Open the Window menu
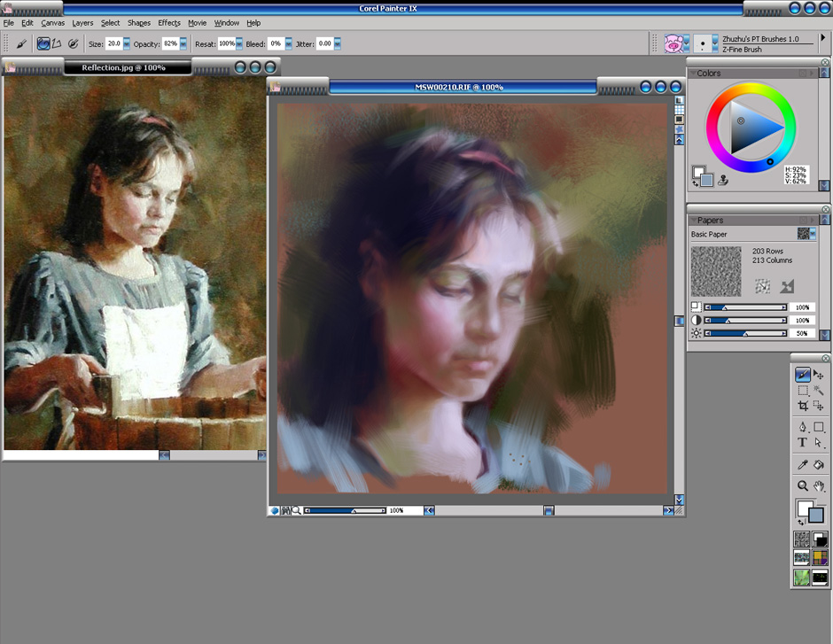833x644 pixels. pos(226,23)
